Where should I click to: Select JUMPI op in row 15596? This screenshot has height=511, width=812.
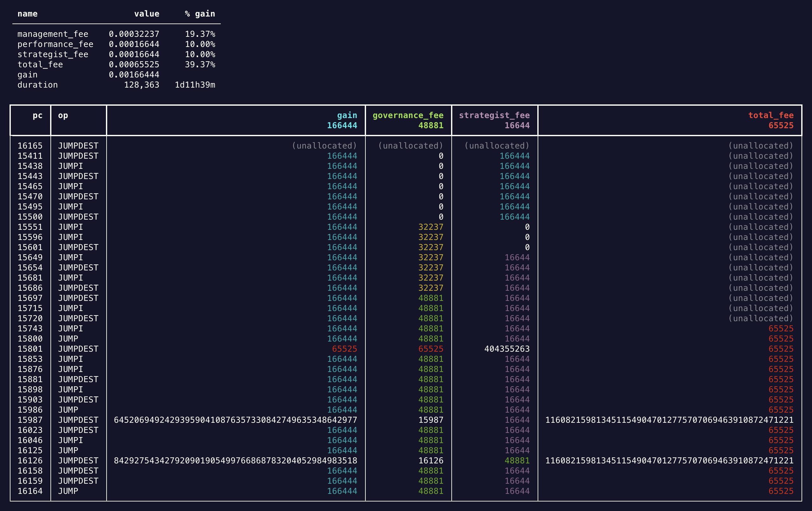click(x=70, y=237)
